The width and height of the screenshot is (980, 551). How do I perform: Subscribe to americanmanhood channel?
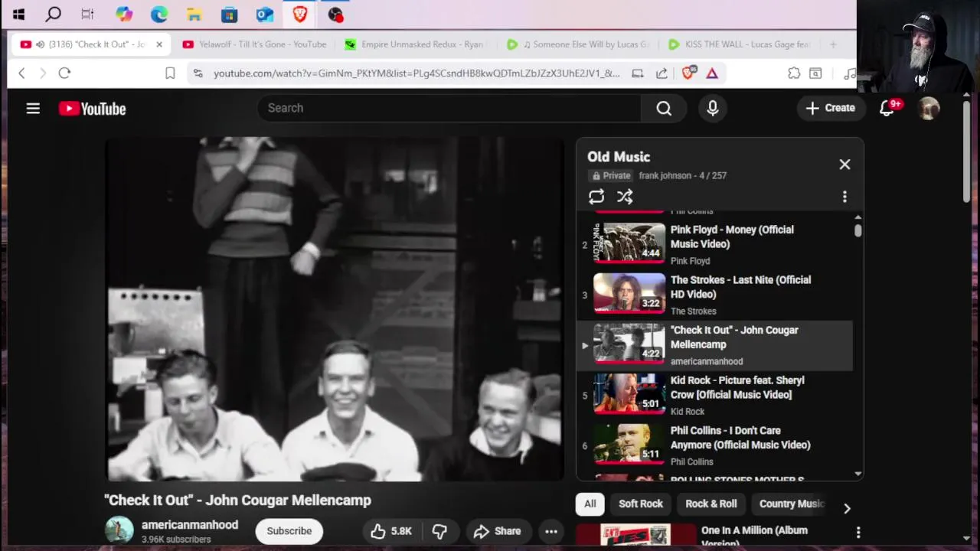coord(289,531)
